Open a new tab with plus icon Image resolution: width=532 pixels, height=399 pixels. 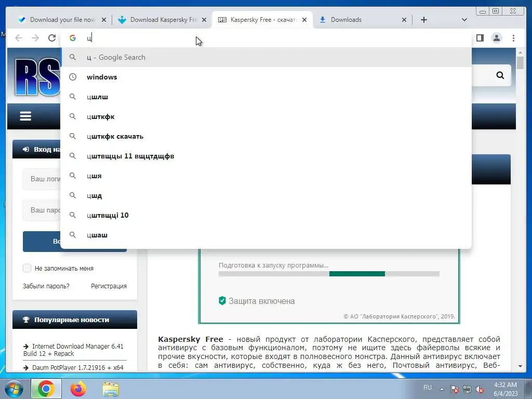coord(424,20)
